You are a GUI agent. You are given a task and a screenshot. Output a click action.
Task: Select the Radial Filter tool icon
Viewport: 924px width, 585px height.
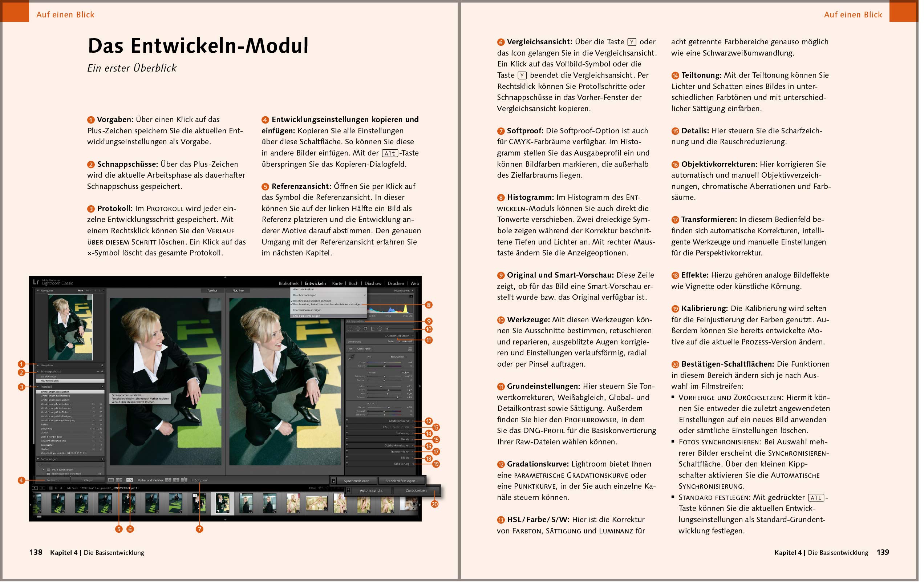tap(380, 328)
